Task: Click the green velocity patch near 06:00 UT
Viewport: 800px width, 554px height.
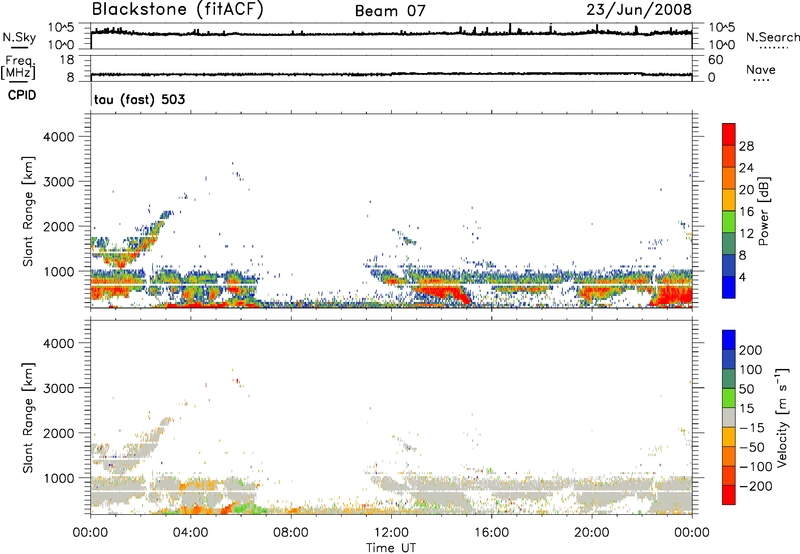Action: [248, 507]
